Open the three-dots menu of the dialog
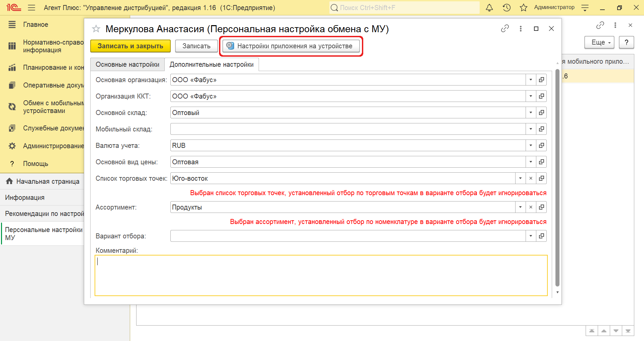644x341 pixels. pos(521,29)
